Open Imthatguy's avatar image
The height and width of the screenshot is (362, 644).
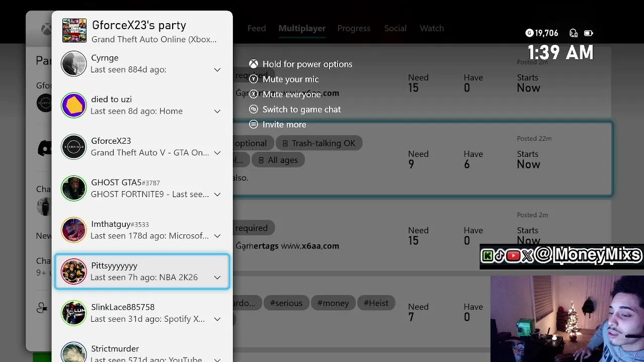click(74, 230)
